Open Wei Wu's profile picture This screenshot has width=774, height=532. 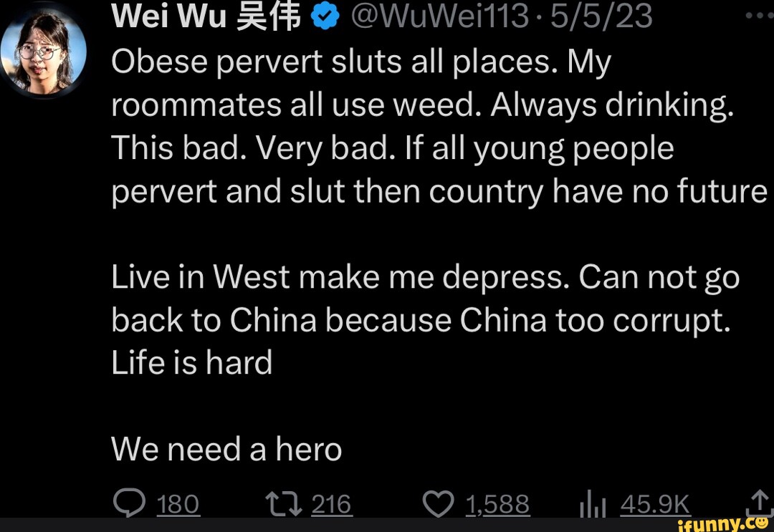(43, 52)
